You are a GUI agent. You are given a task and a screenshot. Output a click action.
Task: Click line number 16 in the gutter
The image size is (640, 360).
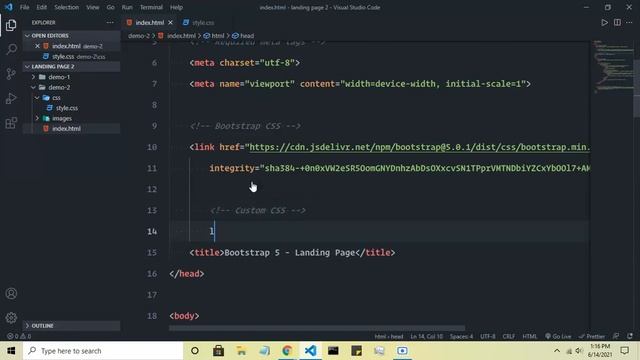(152, 273)
